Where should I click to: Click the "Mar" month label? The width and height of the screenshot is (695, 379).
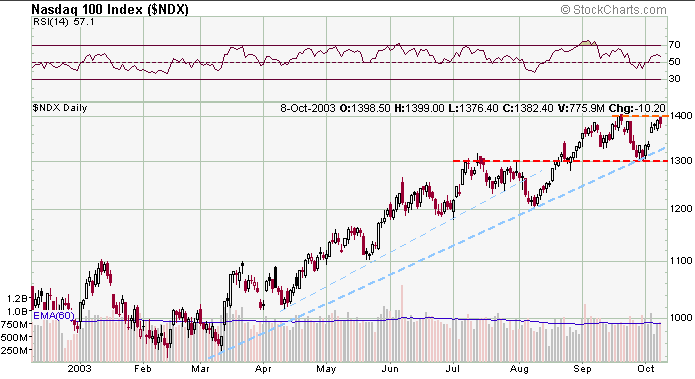click(200, 369)
